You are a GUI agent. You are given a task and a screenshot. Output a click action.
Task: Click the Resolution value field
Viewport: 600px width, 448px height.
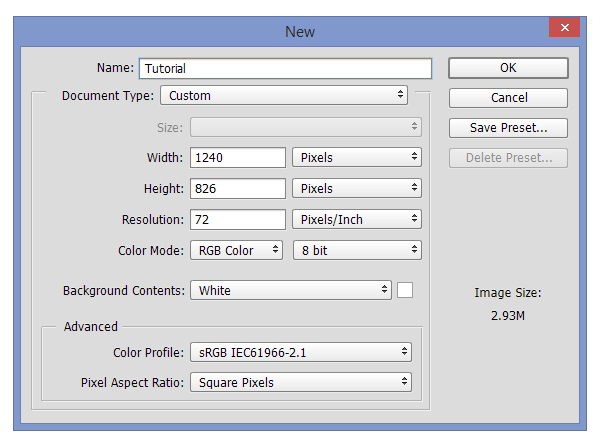(x=238, y=219)
